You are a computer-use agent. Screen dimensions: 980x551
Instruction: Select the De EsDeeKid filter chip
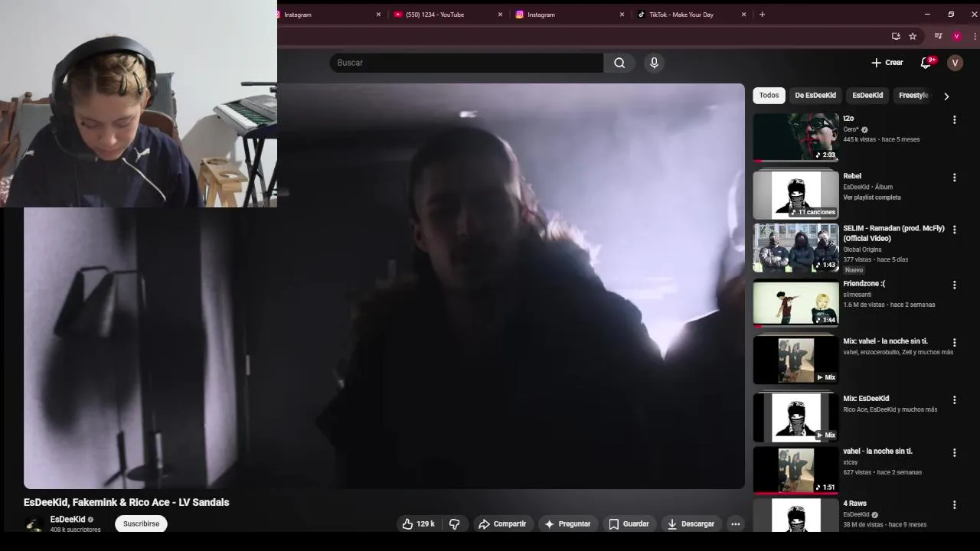[815, 95]
